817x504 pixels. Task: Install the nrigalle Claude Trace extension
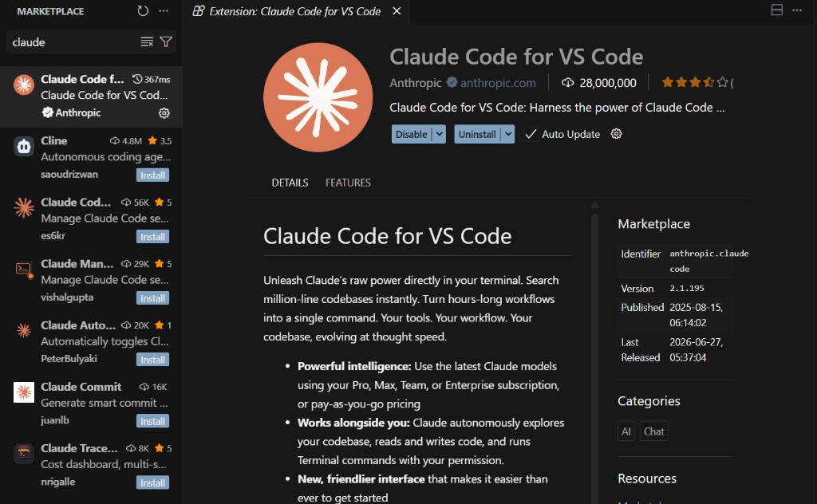(x=152, y=482)
